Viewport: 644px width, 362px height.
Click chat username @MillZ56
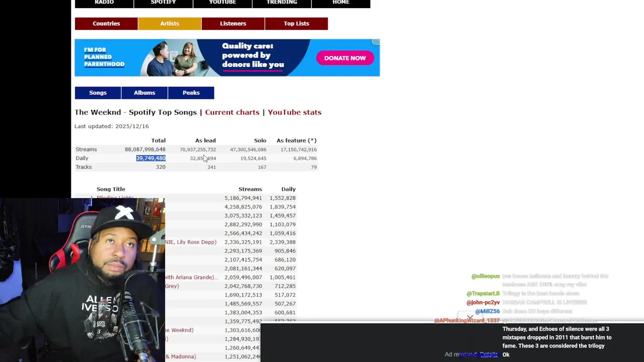(488, 311)
